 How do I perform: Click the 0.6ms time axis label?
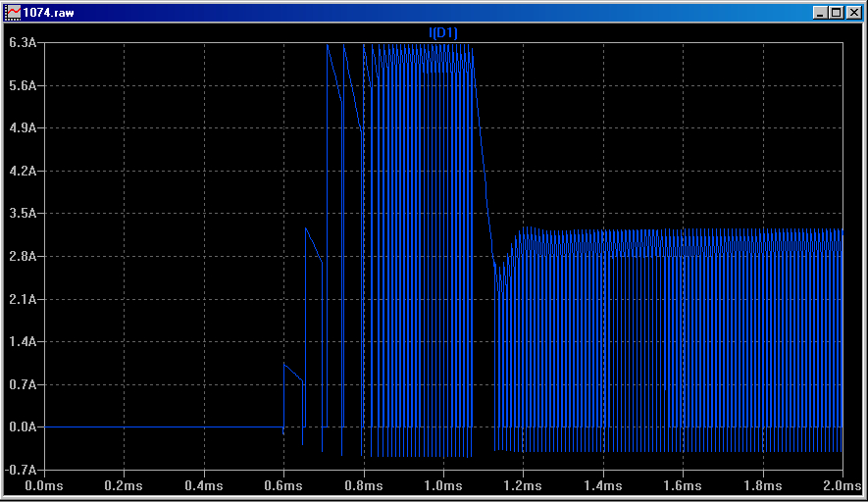[x=283, y=486]
